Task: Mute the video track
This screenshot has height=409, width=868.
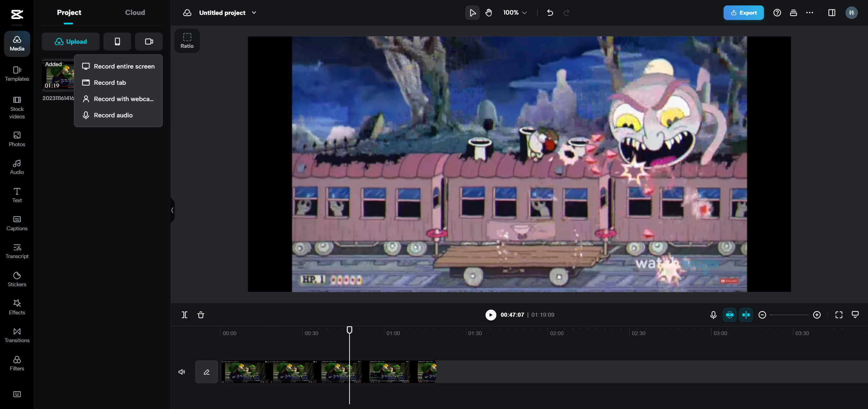Action: pos(181,372)
